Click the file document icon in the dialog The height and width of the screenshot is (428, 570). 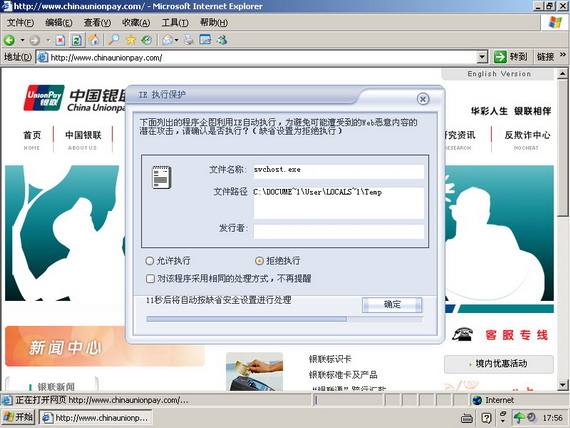click(162, 177)
